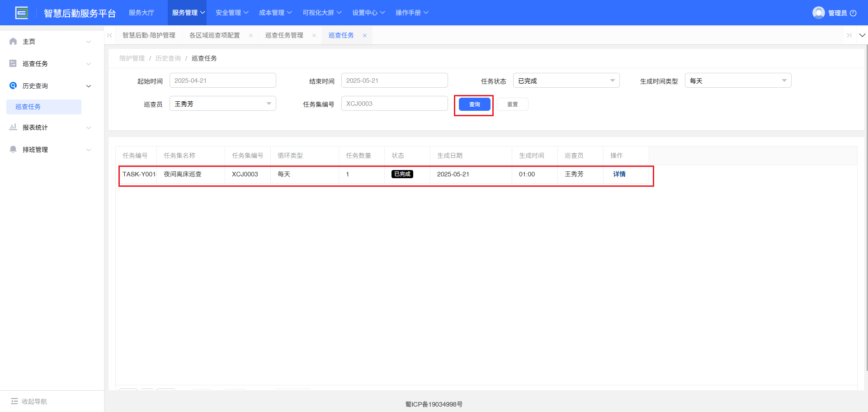Expand the 报表统计 sidebar chevron

coord(89,128)
